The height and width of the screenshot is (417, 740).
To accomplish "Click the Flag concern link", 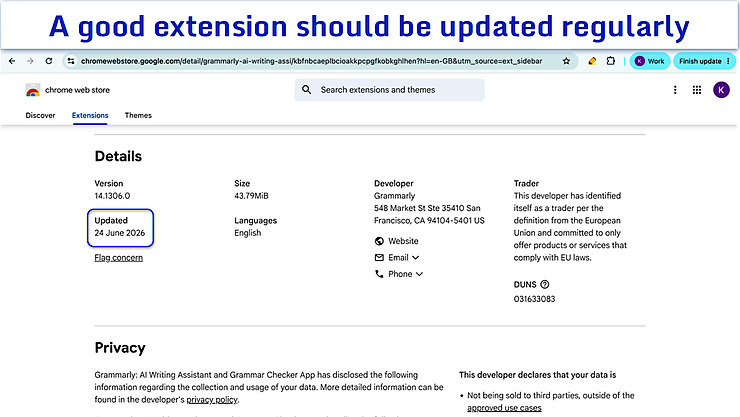I will tap(118, 258).
